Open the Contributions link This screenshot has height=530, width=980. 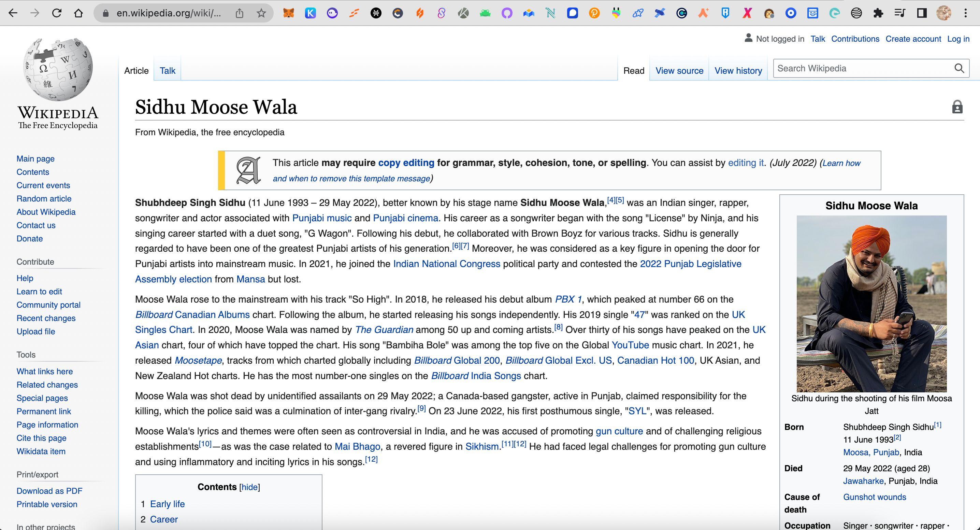point(855,39)
